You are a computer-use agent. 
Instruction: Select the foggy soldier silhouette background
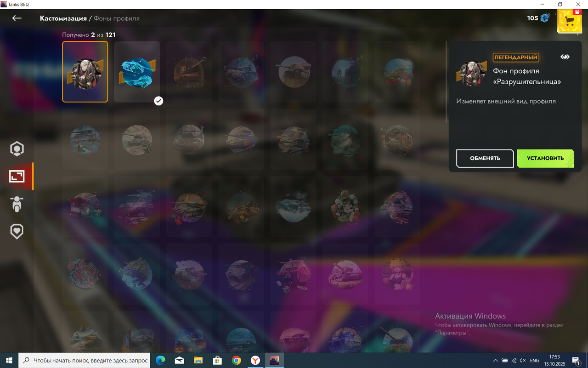tap(345, 72)
